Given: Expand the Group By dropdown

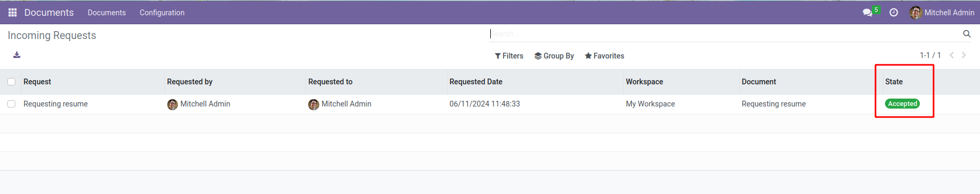Looking at the screenshot, I should point(554,56).
